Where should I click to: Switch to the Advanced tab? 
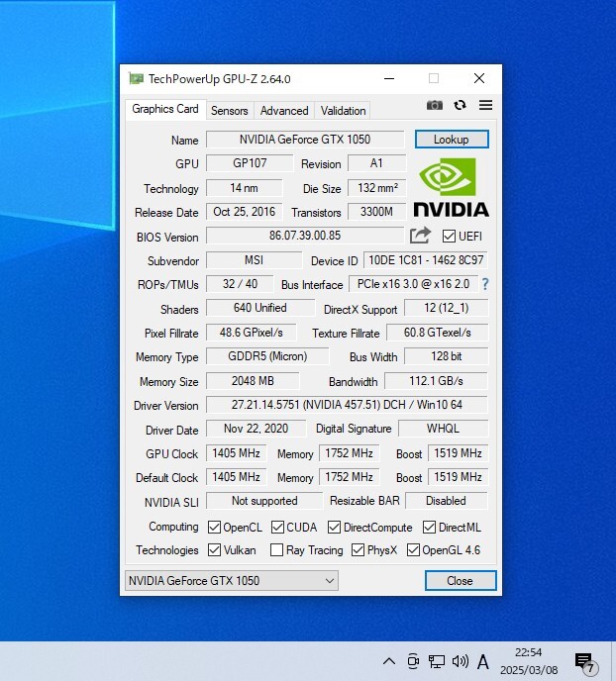(284, 111)
